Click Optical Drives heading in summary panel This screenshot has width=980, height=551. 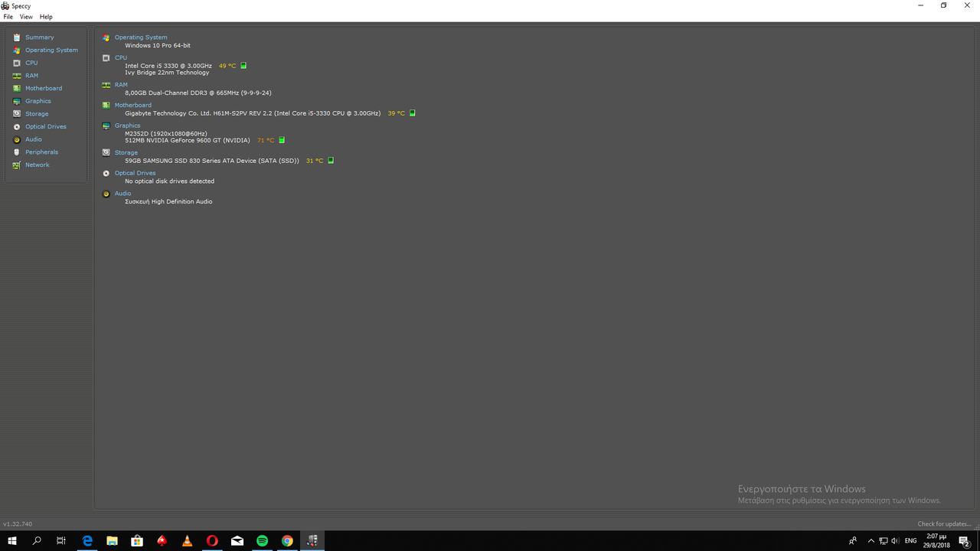(x=136, y=173)
